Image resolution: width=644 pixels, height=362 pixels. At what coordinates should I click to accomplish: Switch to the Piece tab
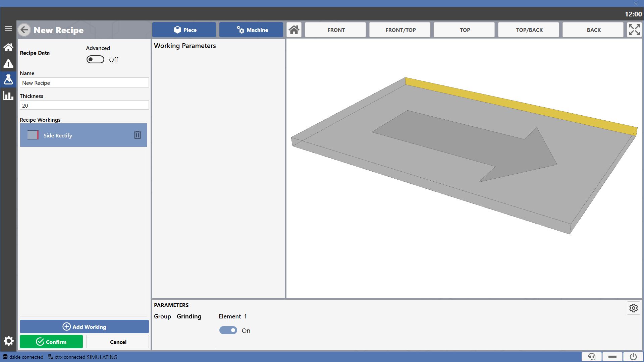pos(184,30)
